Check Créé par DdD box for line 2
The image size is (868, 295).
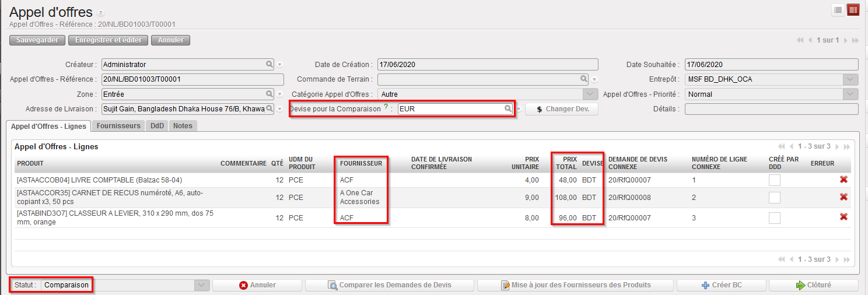(x=774, y=198)
